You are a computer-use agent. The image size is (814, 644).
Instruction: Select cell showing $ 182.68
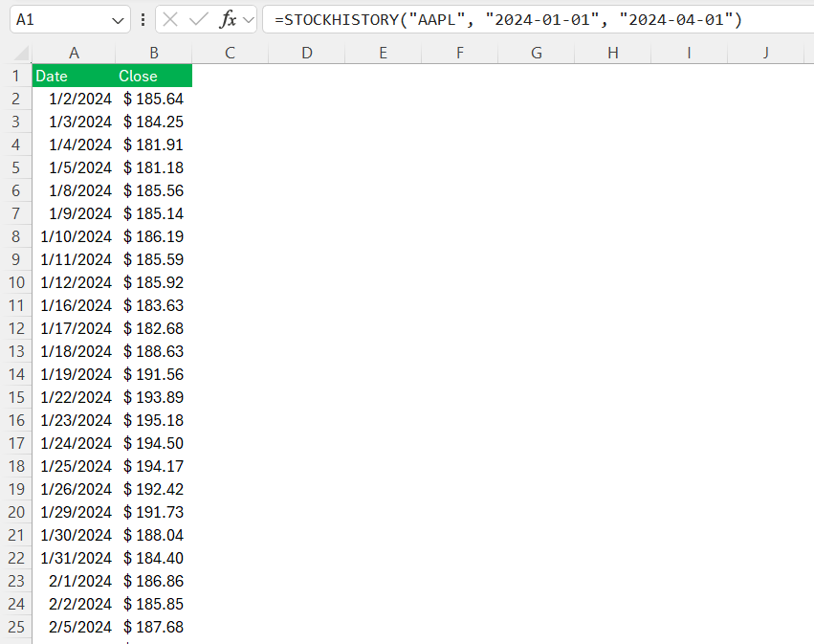pos(154,328)
